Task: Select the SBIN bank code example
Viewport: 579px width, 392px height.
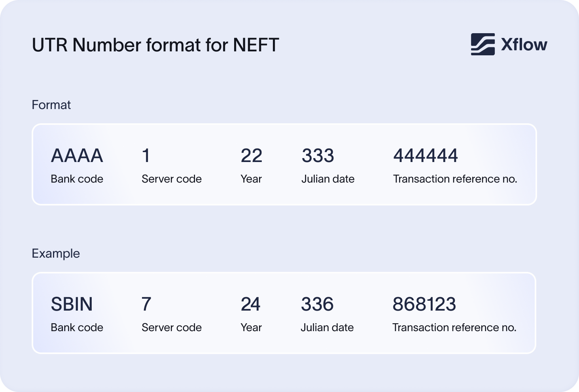Action: click(72, 304)
